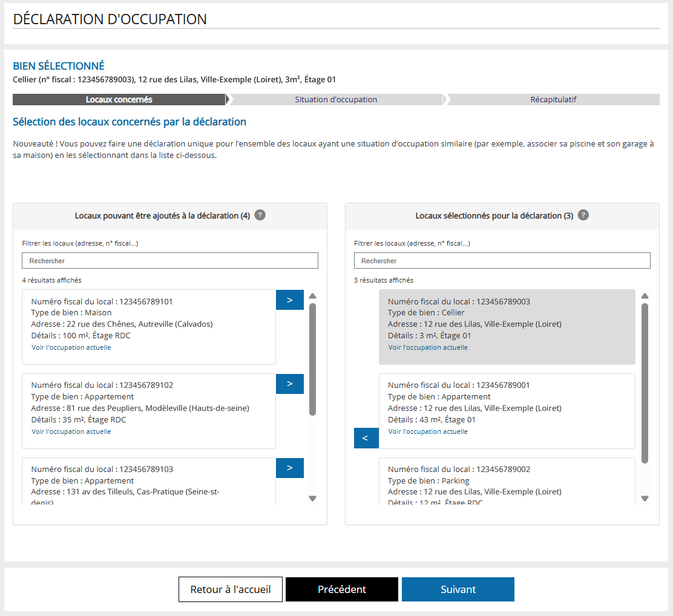Go to Situation d'occupation step

click(336, 100)
